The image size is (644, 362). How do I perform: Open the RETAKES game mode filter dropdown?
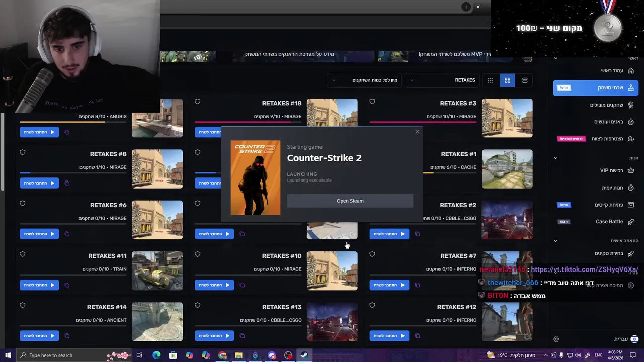(x=442, y=80)
